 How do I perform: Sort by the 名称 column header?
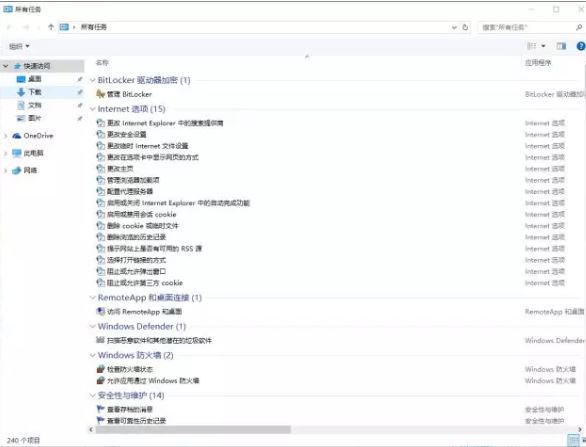click(x=102, y=62)
